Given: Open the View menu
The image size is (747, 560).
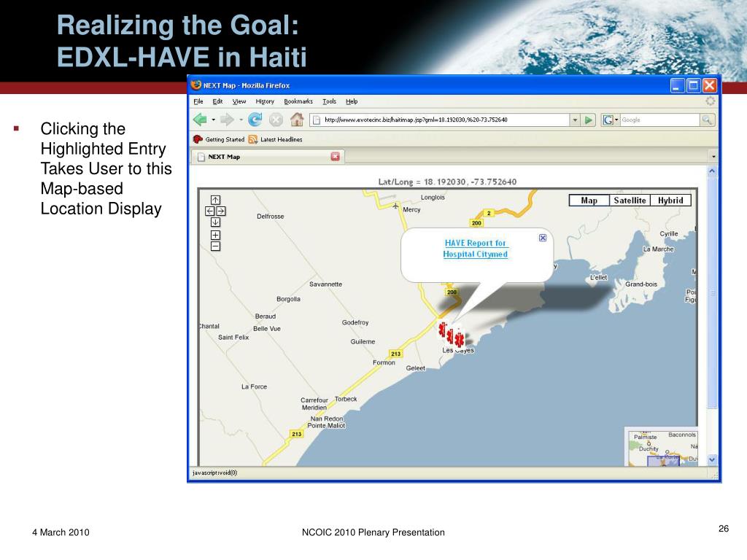Looking at the screenshot, I should (239, 101).
